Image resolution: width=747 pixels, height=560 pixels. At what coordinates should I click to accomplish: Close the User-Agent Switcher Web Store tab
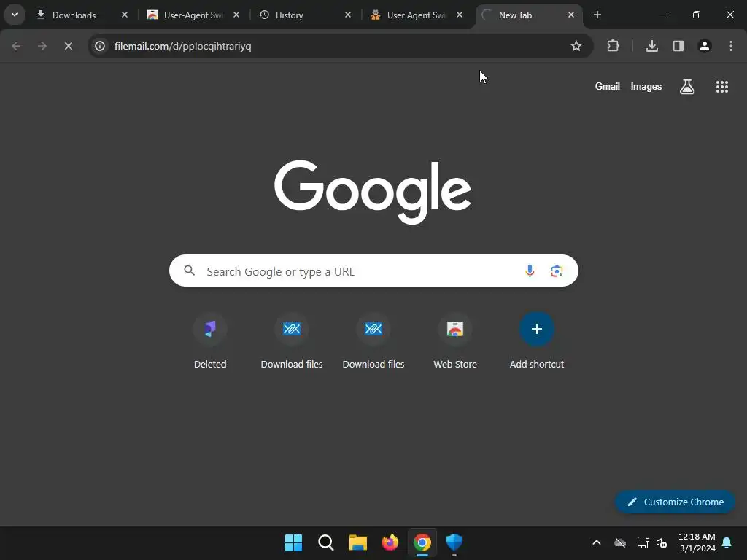tap(236, 15)
